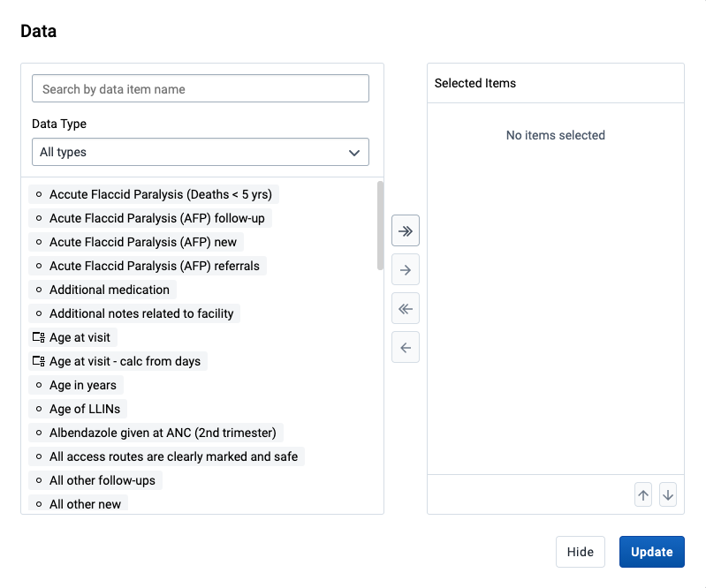Expand the dropdown chevron in Data Type

[x=354, y=153]
